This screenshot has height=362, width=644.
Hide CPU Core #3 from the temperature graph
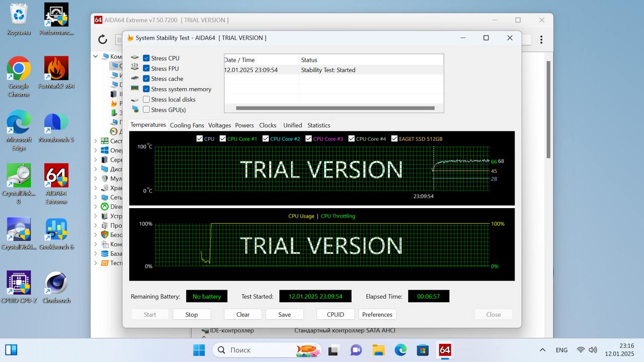tap(308, 139)
